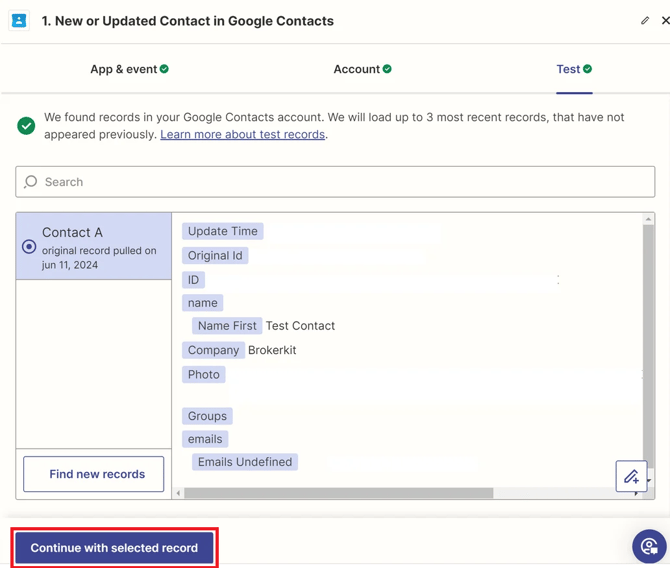Open the Account tab
Viewport: 670px width, 568px height.
click(x=362, y=69)
